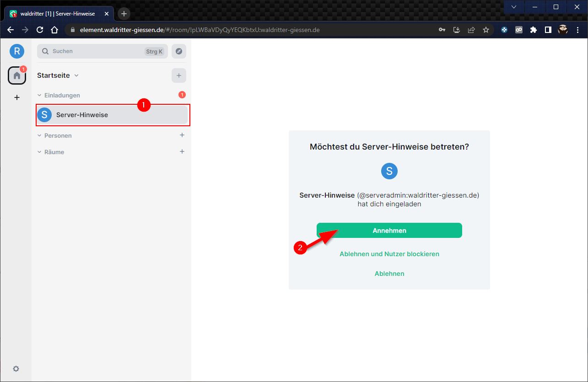Open a new browser tab
Viewport: 588px width, 382px height.
[124, 14]
